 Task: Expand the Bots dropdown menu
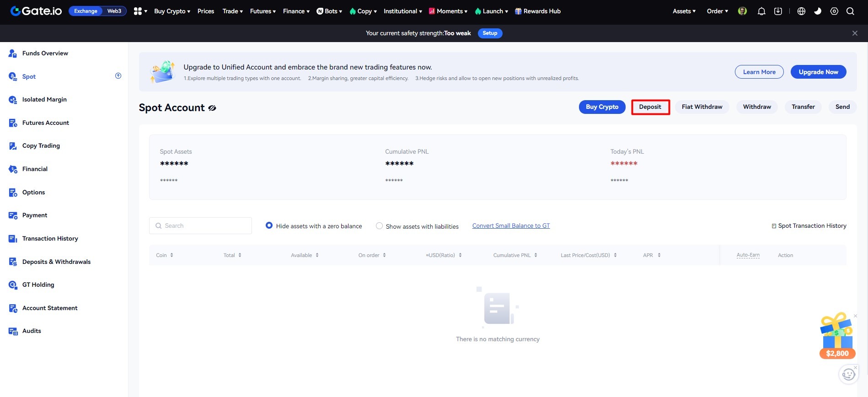pos(329,11)
